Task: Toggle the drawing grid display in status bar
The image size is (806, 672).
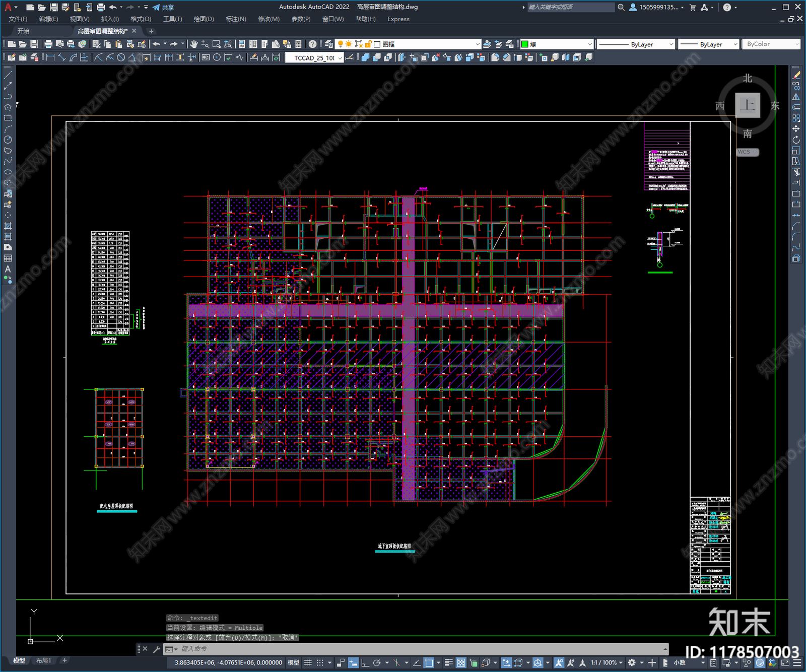Action: coord(308,662)
